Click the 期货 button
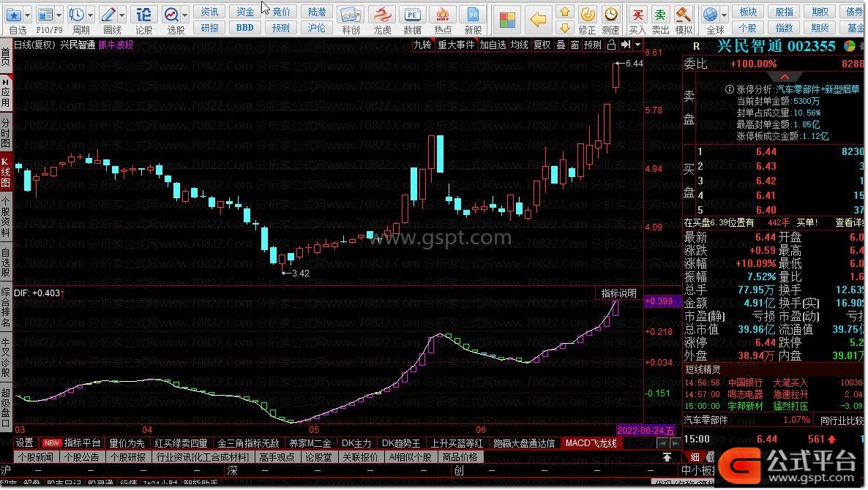 pyautogui.click(x=820, y=27)
